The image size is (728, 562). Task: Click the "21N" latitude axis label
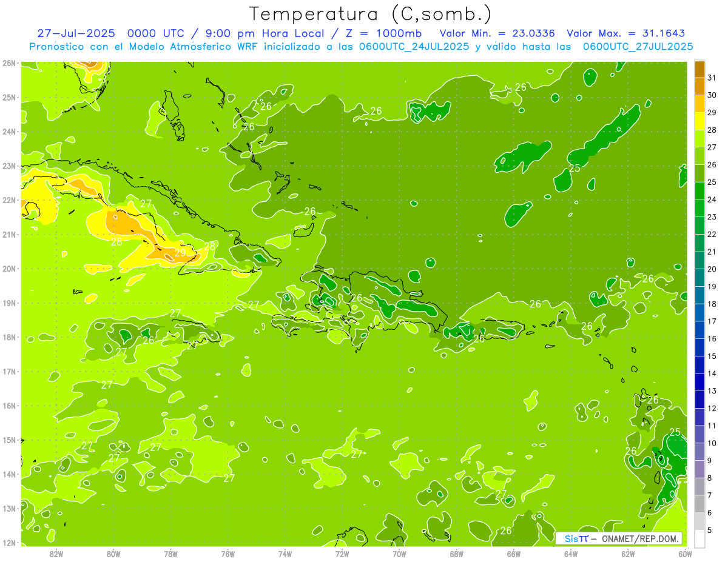pyautogui.click(x=8, y=235)
